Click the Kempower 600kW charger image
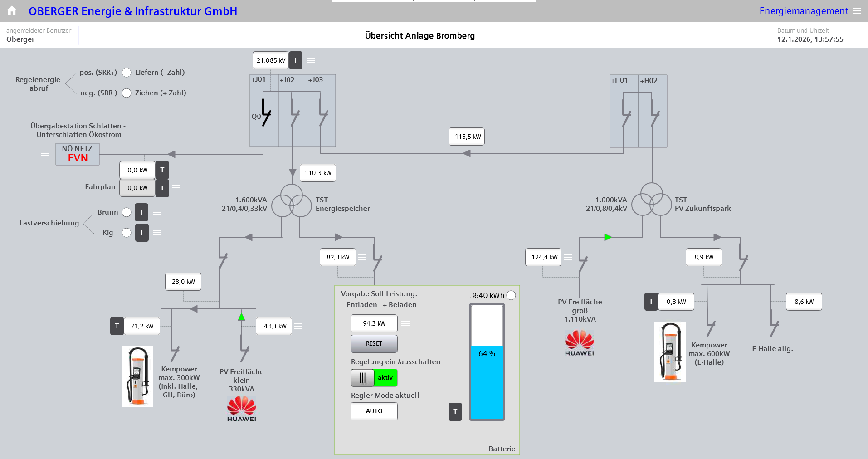This screenshot has width=868, height=459. pos(670,352)
